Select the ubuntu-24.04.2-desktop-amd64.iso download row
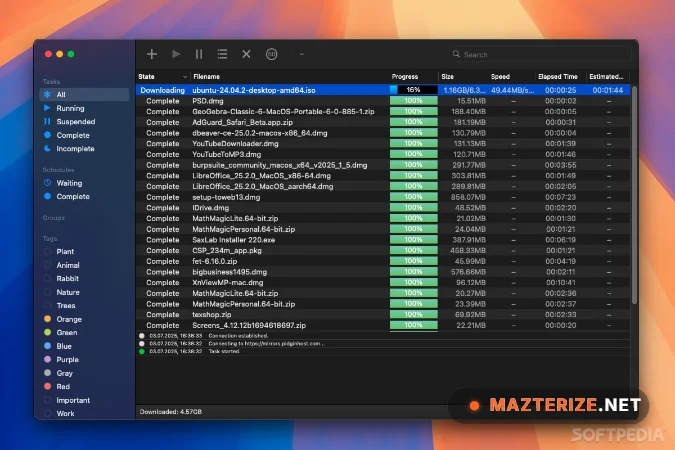The width and height of the screenshot is (675, 450). [x=383, y=90]
